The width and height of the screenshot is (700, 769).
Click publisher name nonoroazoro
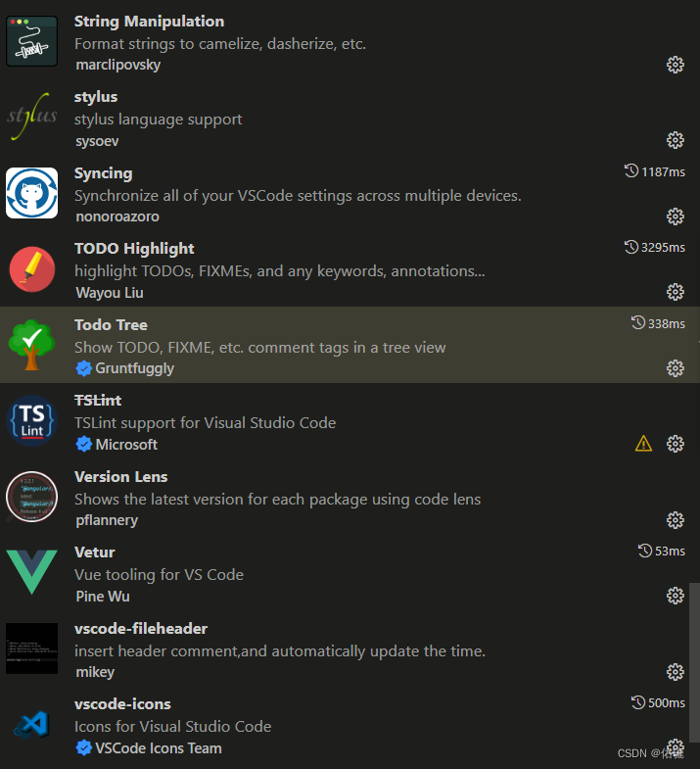(x=117, y=216)
